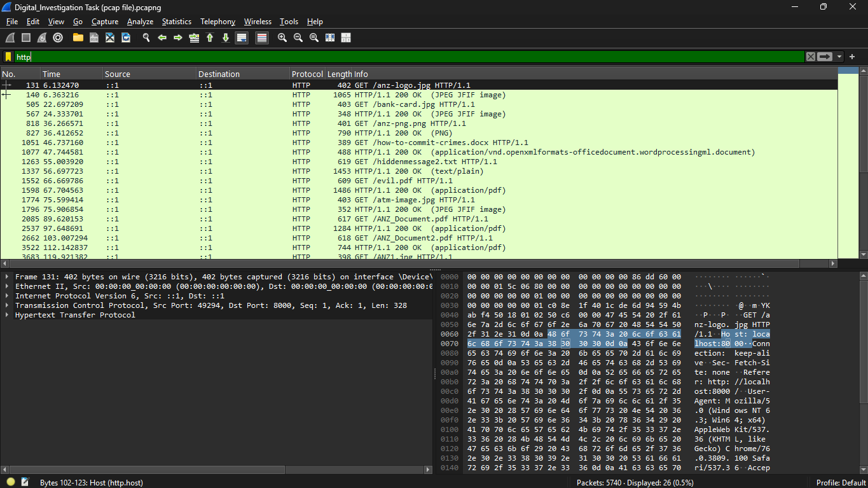Select packet row GET /evil.pdf
Image resolution: width=868 pixels, height=488 pixels.
pos(419,181)
